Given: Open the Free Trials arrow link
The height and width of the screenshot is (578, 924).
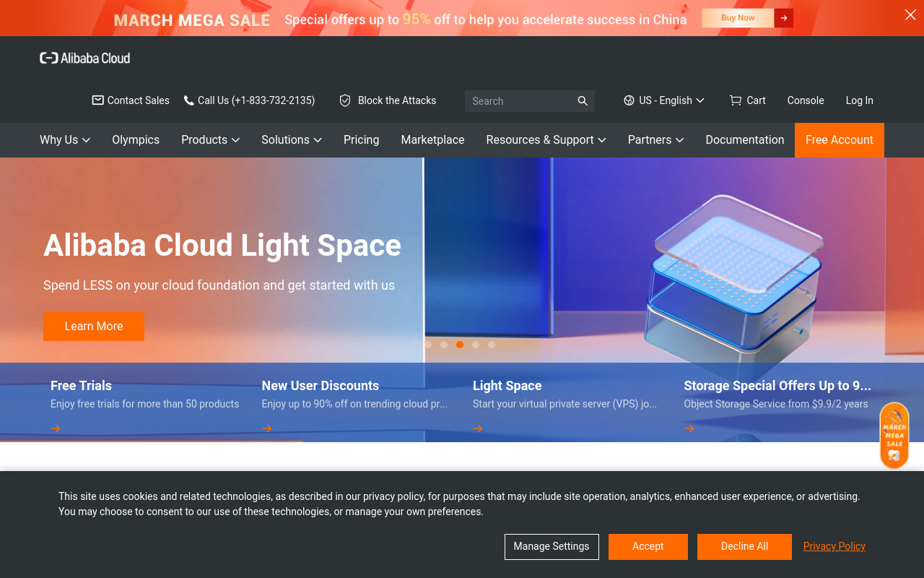Looking at the screenshot, I should pos(56,428).
